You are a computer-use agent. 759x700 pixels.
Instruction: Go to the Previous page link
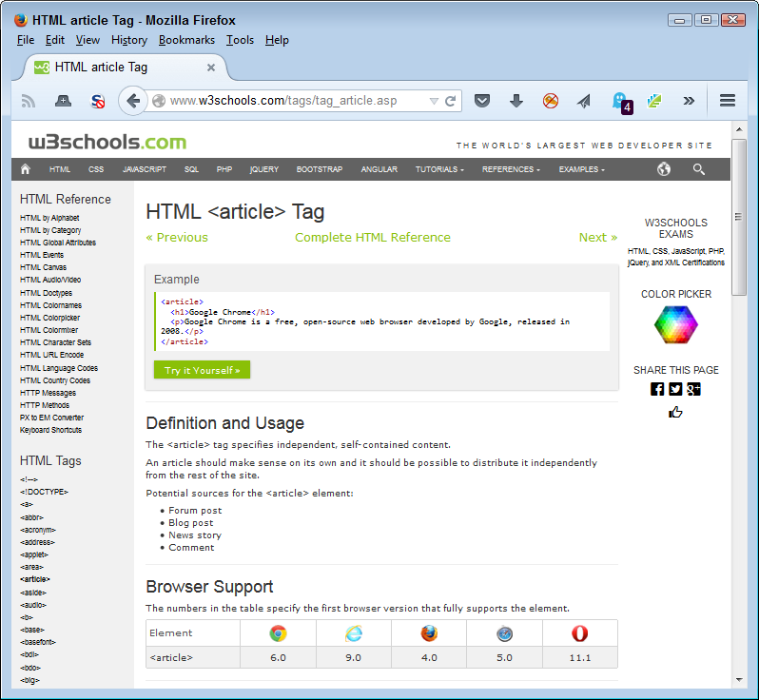coord(177,237)
